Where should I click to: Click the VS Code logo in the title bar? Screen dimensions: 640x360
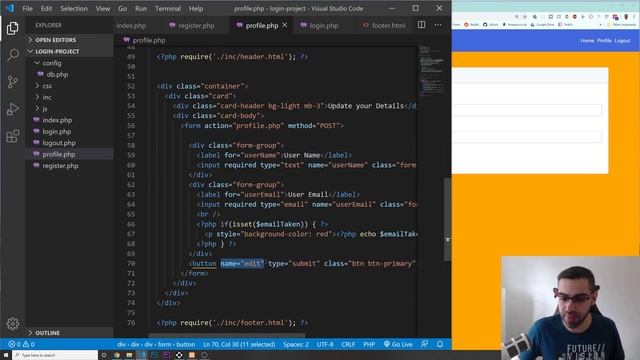tap(10, 8)
